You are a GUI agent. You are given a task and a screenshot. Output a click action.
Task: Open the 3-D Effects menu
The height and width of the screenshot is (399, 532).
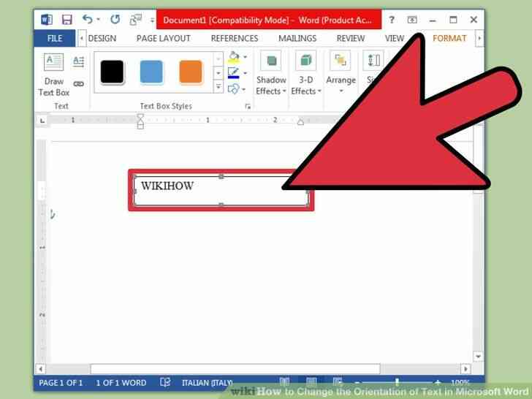pyautogui.click(x=306, y=73)
